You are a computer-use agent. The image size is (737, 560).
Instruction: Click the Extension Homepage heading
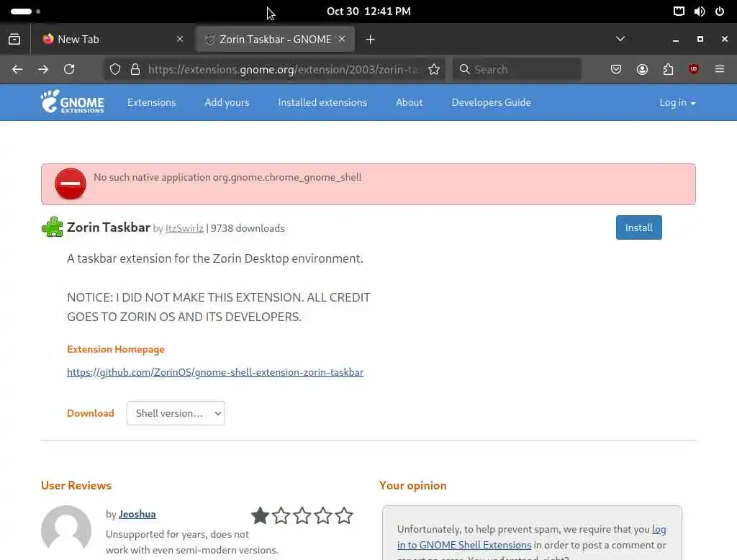tap(116, 349)
